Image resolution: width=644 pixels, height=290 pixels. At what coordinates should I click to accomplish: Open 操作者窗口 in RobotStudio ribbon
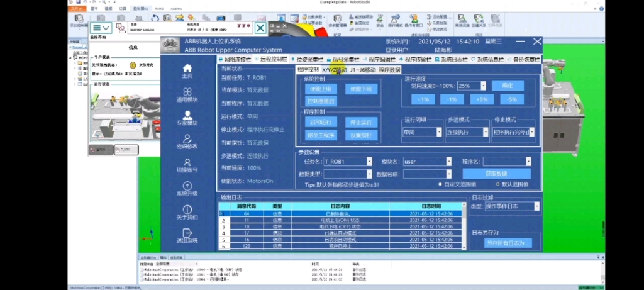coord(414,21)
